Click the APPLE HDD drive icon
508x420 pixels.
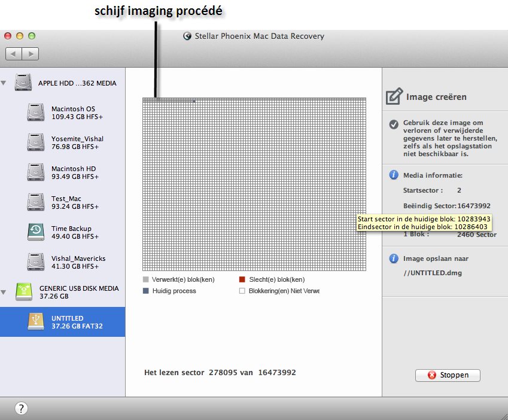point(23,82)
